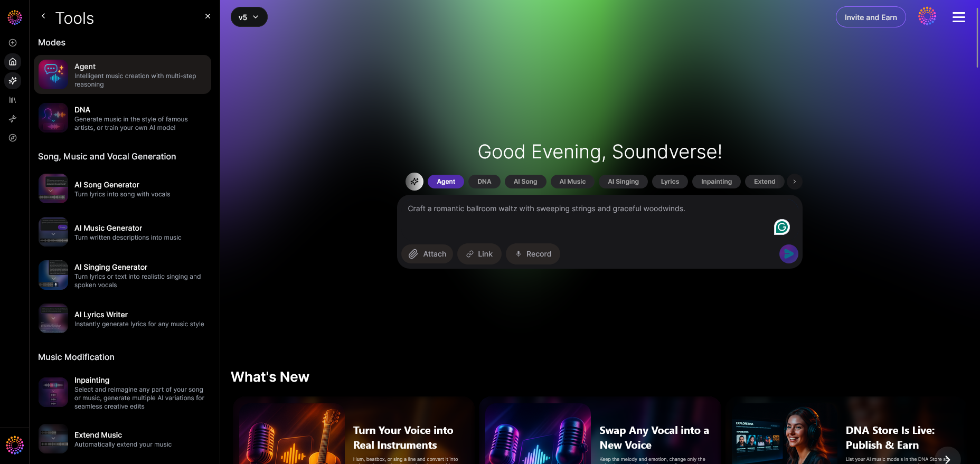Open the hamburger menu
980x464 pixels.
pyautogui.click(x=959, y=17)
